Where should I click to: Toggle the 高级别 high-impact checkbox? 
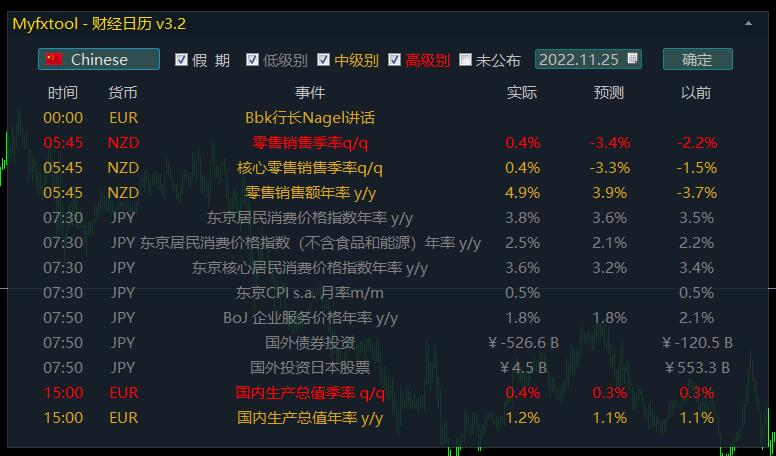394,60
